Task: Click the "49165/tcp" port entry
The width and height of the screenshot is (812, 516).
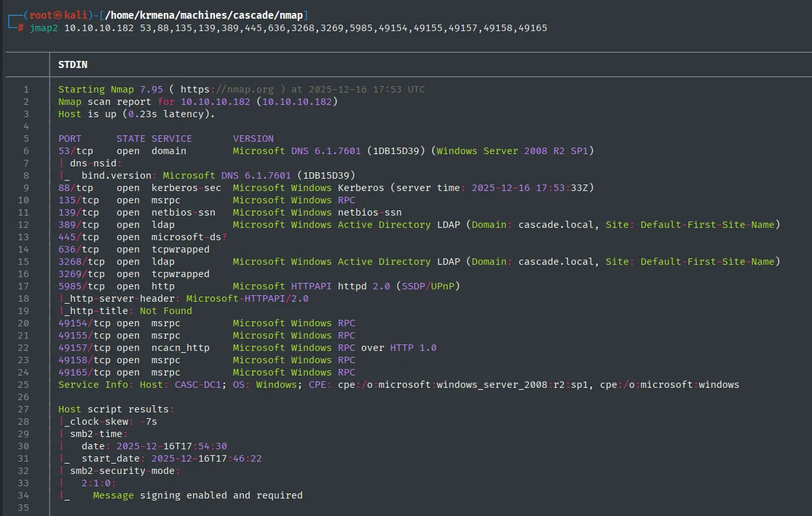Action: (84, 372)
